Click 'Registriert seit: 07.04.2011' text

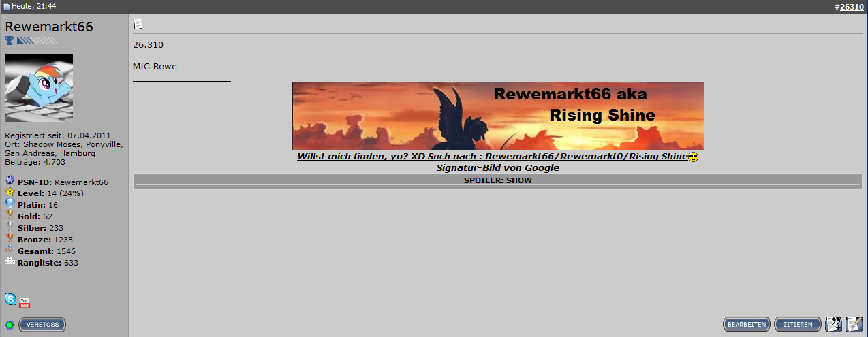(x=58, y=135)
